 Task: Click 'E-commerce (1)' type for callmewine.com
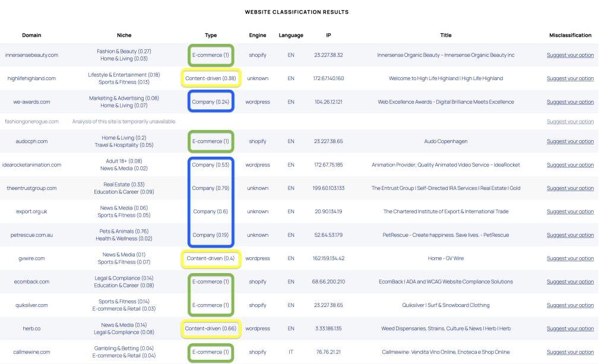tap(211, 352)
